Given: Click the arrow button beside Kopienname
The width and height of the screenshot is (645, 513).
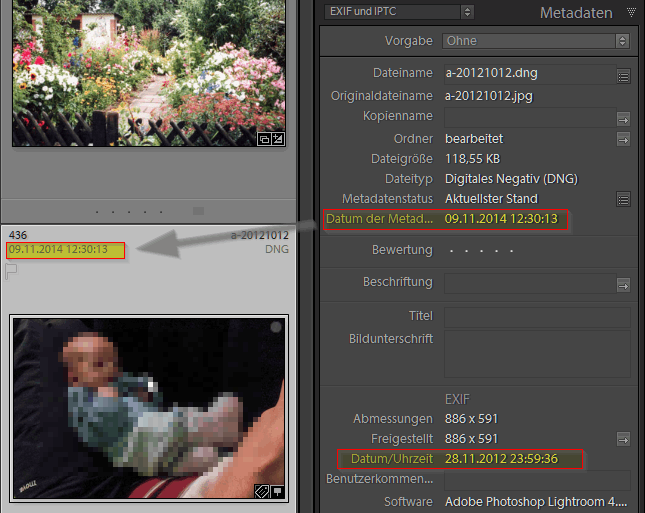Looking at the screenshot, I should (x=623, y=120).
